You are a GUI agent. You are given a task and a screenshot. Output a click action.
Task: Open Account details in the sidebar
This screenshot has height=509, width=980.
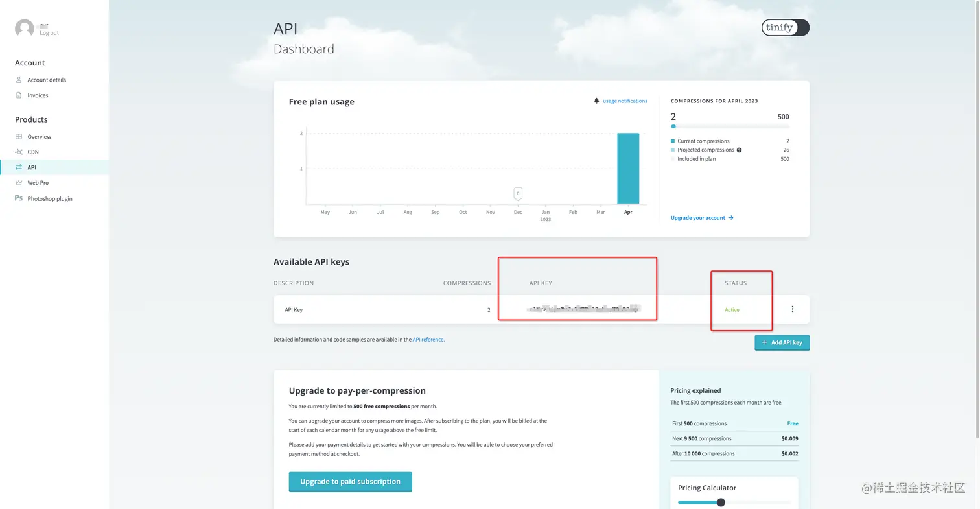pos(47,80)
